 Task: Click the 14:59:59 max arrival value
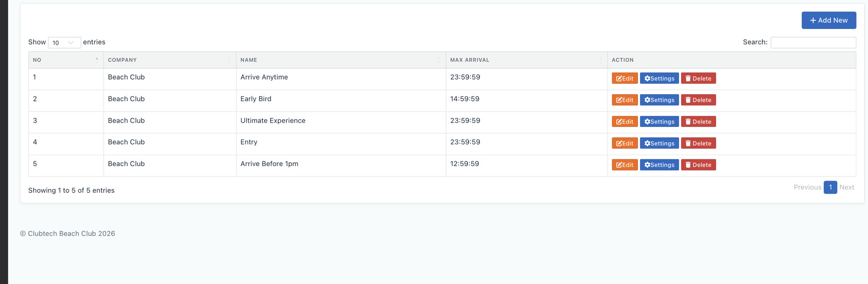coord(465,99)
